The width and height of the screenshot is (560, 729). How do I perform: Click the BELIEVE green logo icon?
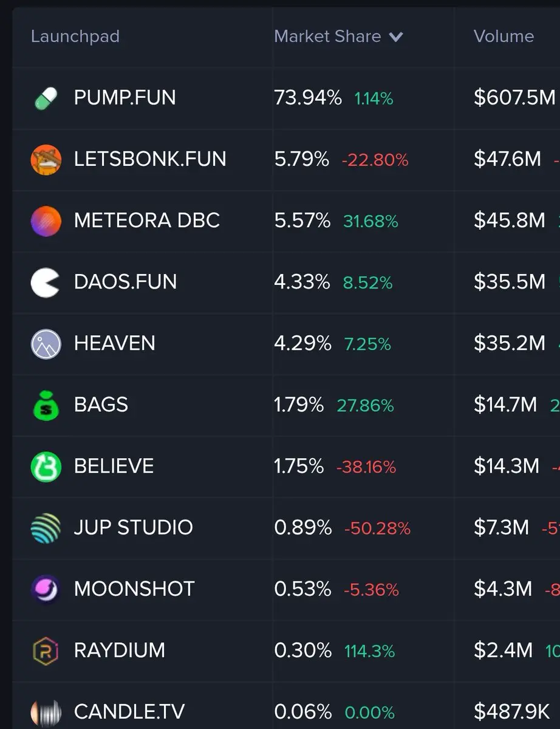tap(46, 467)
